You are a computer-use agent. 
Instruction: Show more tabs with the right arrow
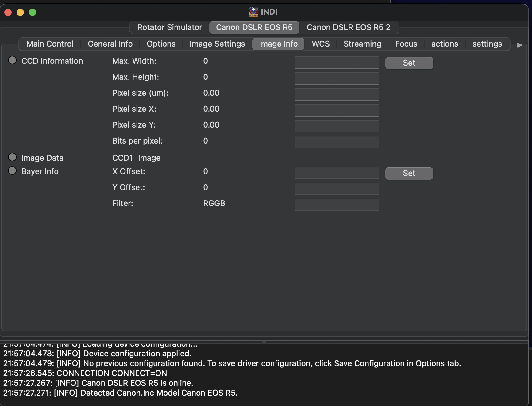point(519,45)
